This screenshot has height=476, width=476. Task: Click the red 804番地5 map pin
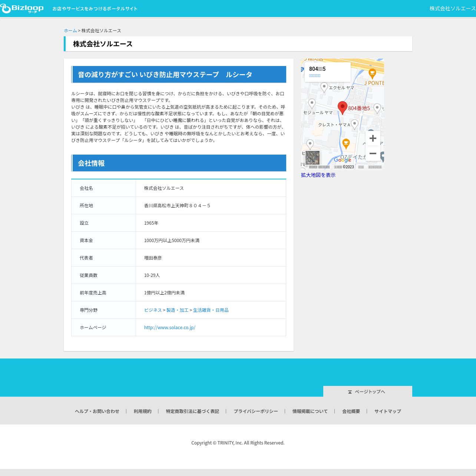[x=343, y=108]
